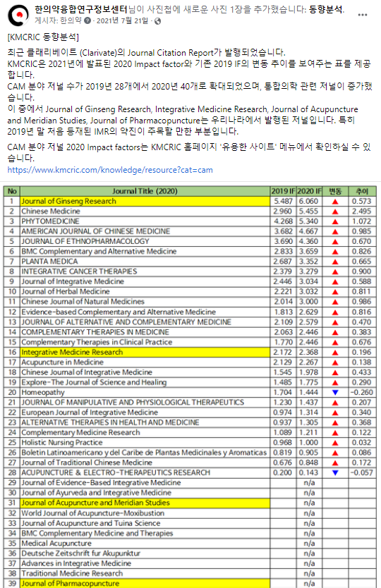Open the 2021년 7월 21일 post date
Screen dimensions: 381x588
click(122, 20)
